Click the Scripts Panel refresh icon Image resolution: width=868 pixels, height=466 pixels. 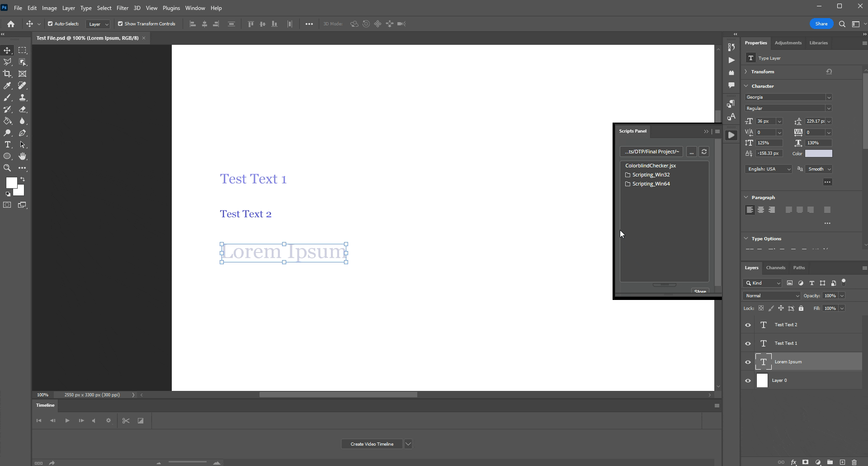[x=704, y=152]
